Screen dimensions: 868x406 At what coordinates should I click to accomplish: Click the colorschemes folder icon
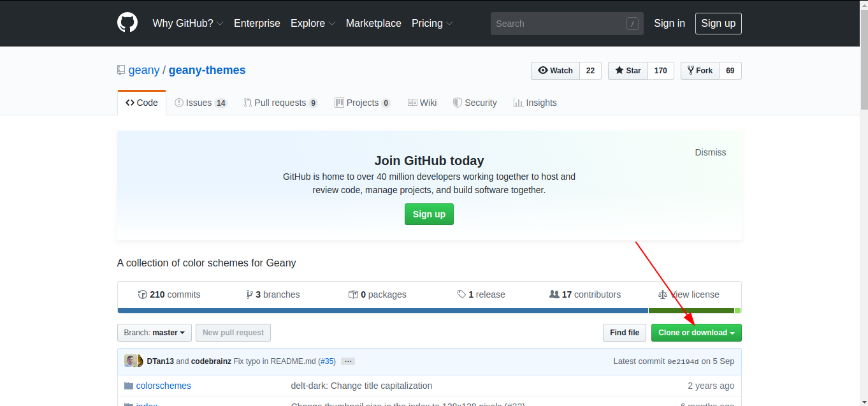click(x=129, y=386)
